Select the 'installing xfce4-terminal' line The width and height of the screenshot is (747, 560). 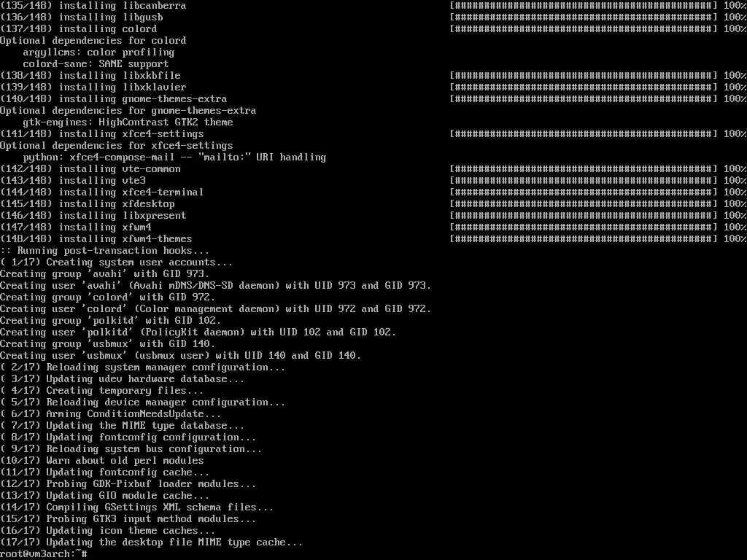tap(102, 192)
